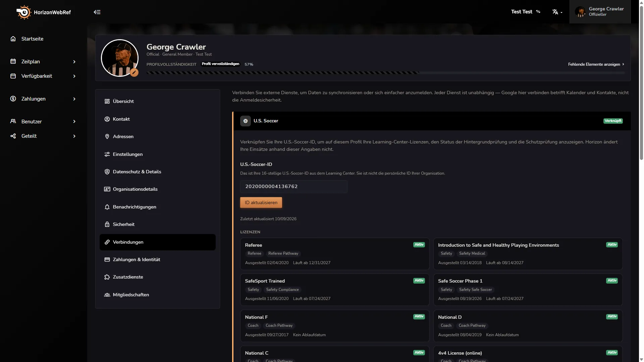Open the Organisationsdetails section

158,189
